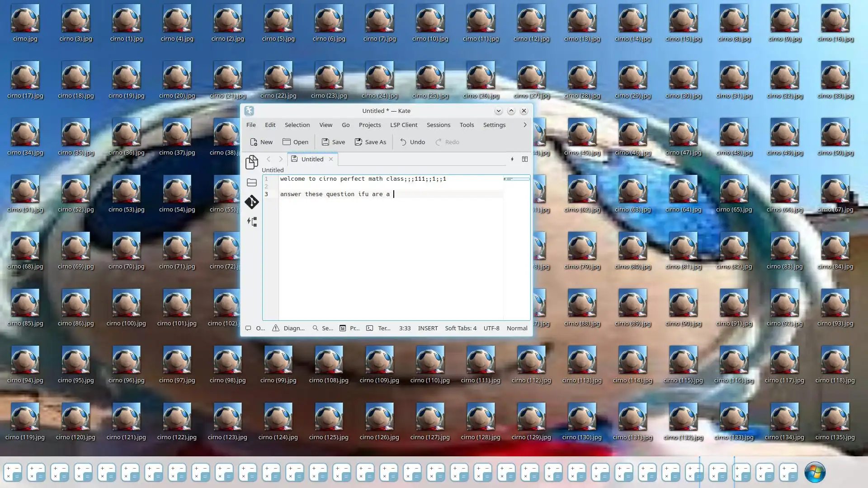Image resolution: width=868 pixels, height=488 pixels.
Task: Expand the hidden menus chevron after Settings
Action: 525,125
